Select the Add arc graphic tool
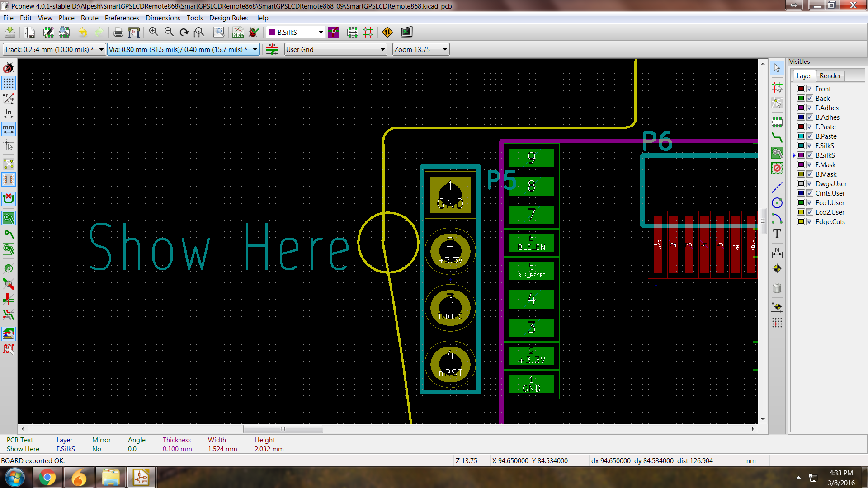This screenshot has width=868, height=488. pos(777,219)
